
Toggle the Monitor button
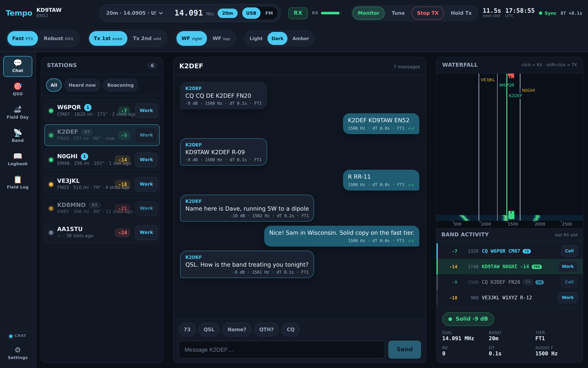(x=368, y=13)
